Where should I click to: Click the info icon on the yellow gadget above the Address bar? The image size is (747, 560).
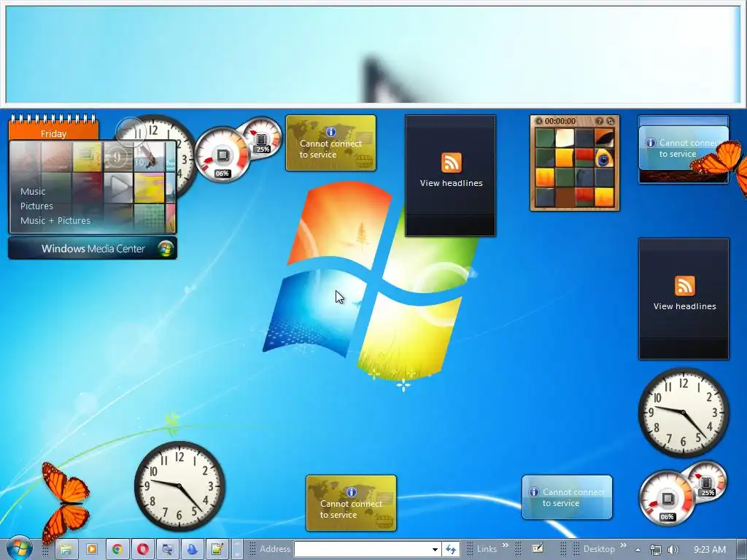[351, 492]
